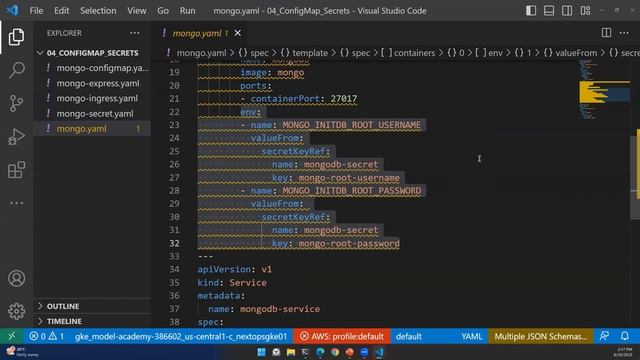Click the Visual Studio Code taskbar icon
The width and height of the screenshot is (640, 360).
tap(379, 352)
